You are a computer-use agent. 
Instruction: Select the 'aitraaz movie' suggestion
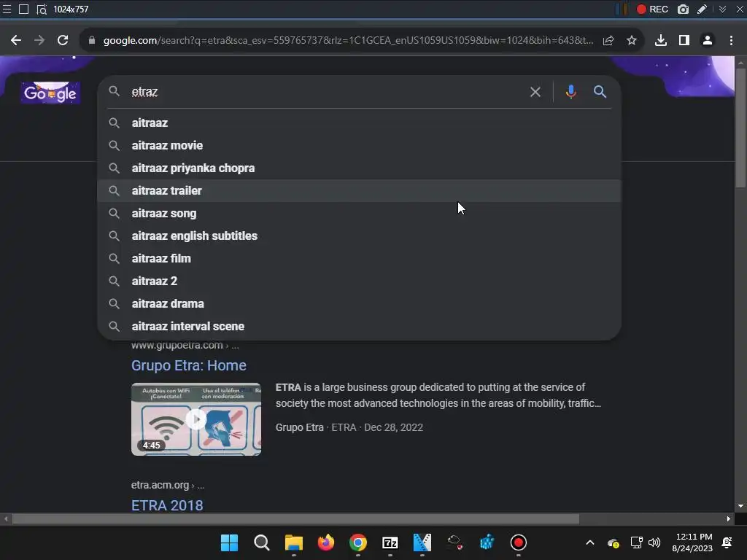[x=359, y=145]
